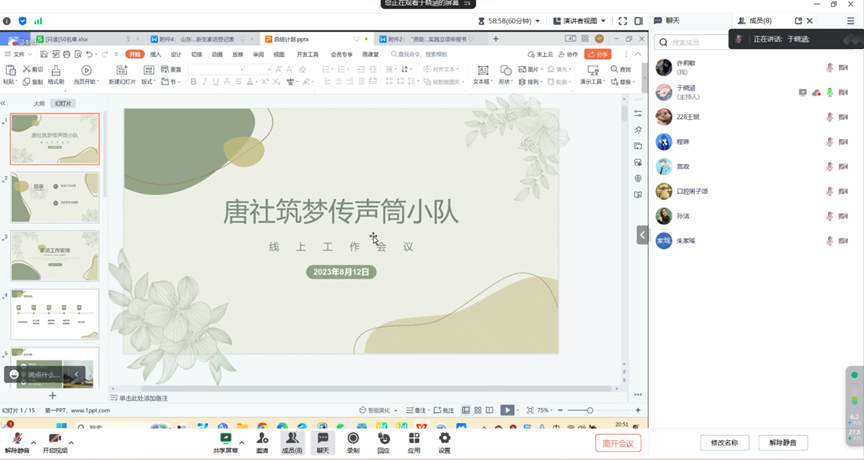Viewport: 864px width, 460px height.
Task: Open Members (成员) panel from meeting toolbar
Action: [292, 443]
